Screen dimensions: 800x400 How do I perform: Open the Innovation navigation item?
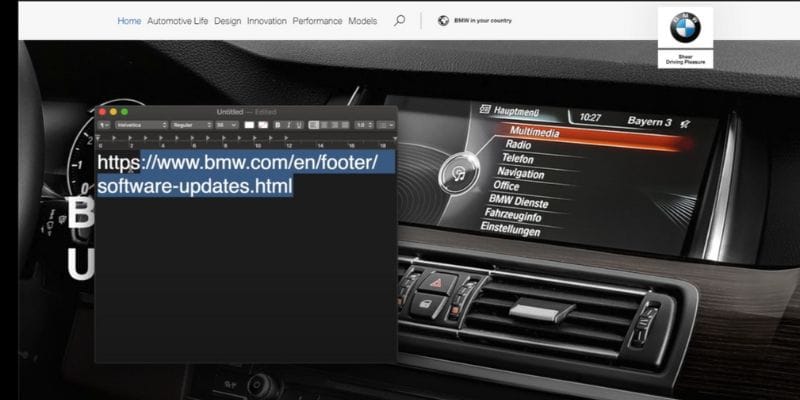pyautogui.click(x=267, y=21)
